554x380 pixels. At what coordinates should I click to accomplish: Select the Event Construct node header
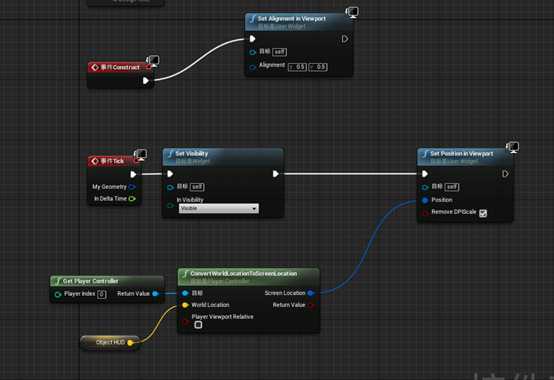[120, 67]
